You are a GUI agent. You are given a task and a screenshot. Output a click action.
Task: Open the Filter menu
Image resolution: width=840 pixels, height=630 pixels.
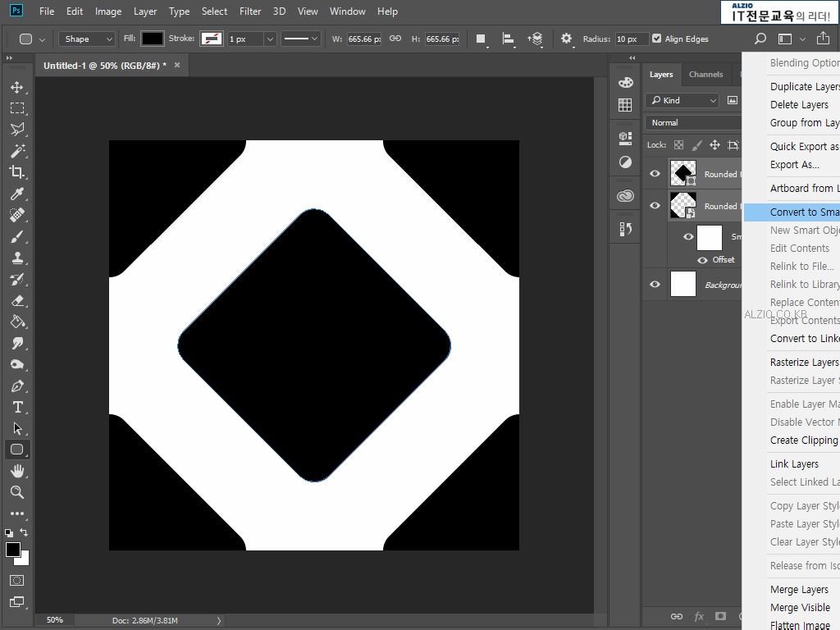tap(250, 11)
